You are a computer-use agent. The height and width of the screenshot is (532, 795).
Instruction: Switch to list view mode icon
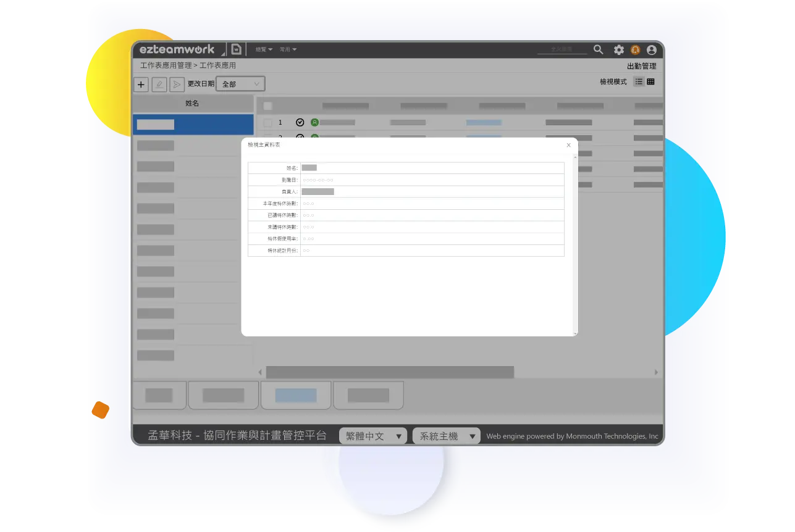pos(639,81)
